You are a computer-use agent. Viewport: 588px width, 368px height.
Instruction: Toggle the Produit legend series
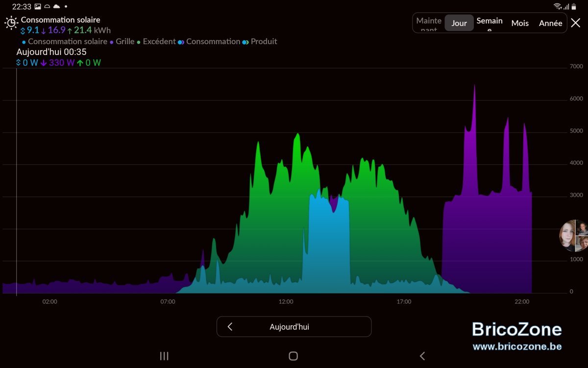[260, 42]
